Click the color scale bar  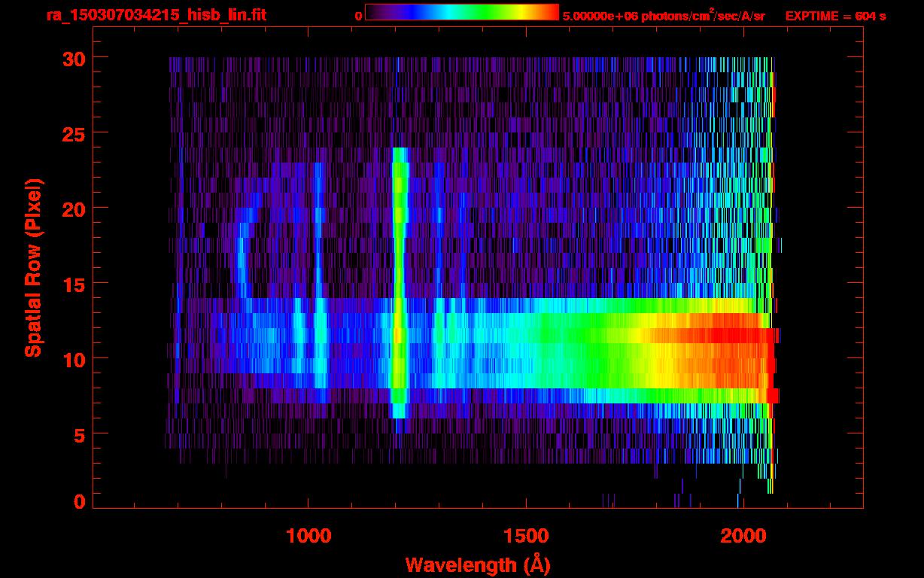click(462, 13)
